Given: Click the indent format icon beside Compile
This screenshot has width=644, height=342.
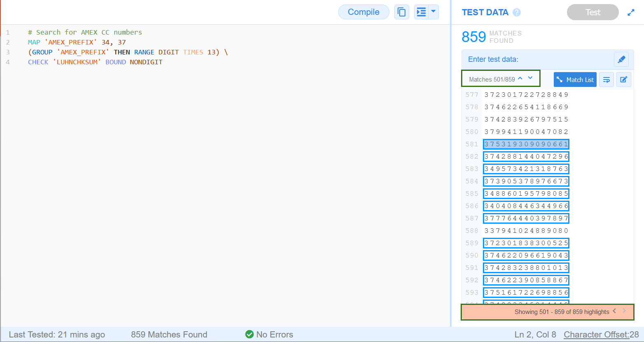Looking at the screenshot, I should pos(421,12).
